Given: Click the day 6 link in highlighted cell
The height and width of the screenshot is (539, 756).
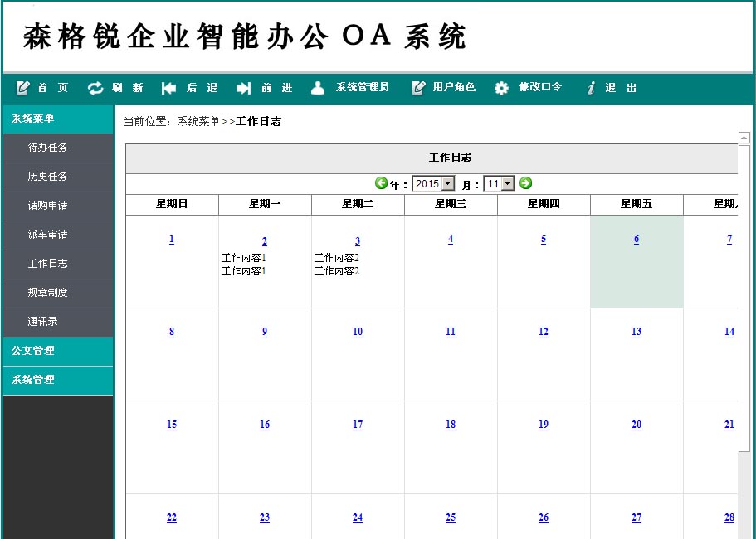Looking at the screenshot, I should 637,239.
